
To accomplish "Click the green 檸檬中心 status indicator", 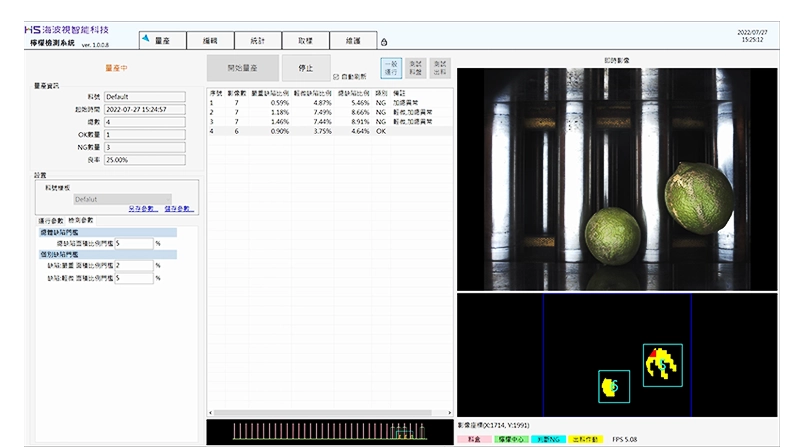I will point(513,438).
